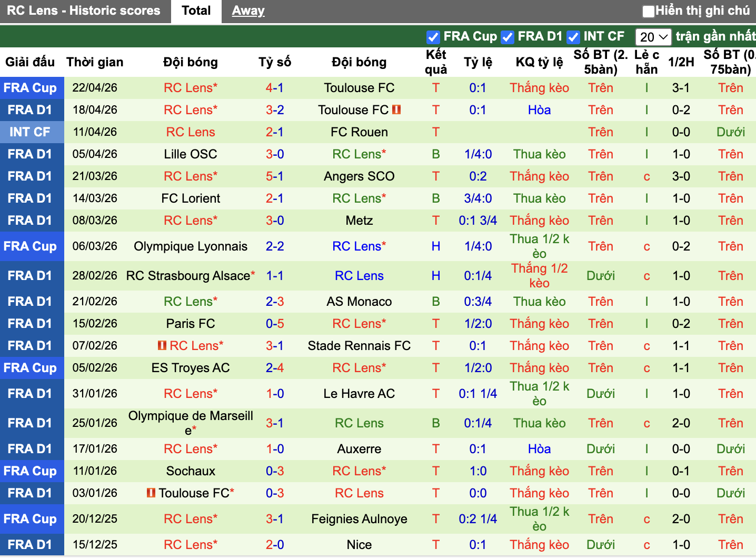
Task: Open the Away tab
Action: click(248, 11)
